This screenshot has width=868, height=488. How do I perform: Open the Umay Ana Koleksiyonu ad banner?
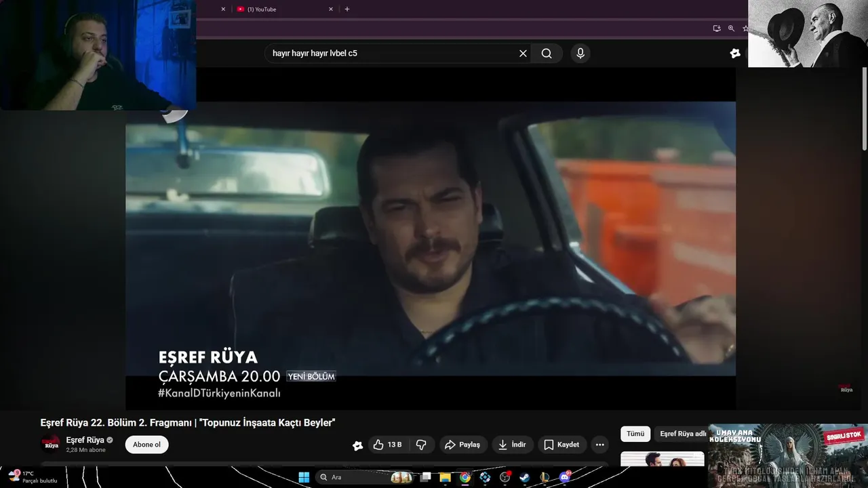tap(788, 456)
